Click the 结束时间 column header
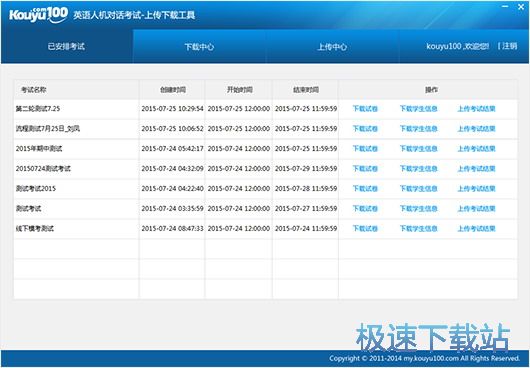 tap(306, 90)
